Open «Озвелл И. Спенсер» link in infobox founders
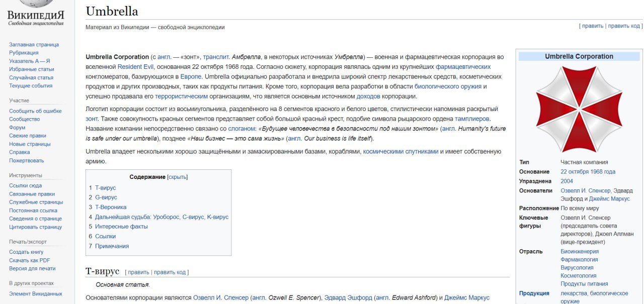The width and height of the screenshot is (644, 304). pyautogui.click(x=586, y=191)
